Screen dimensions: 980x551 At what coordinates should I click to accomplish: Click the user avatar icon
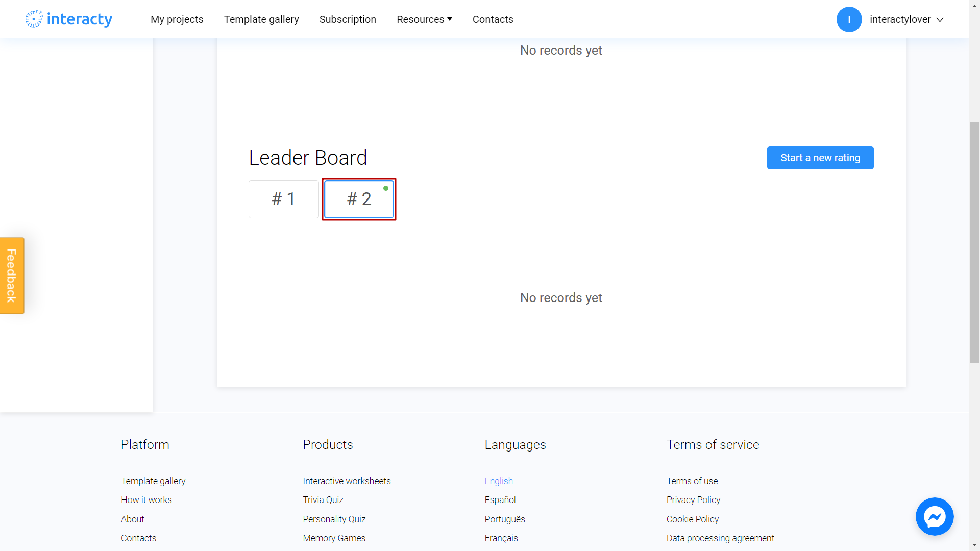point(849,19)
